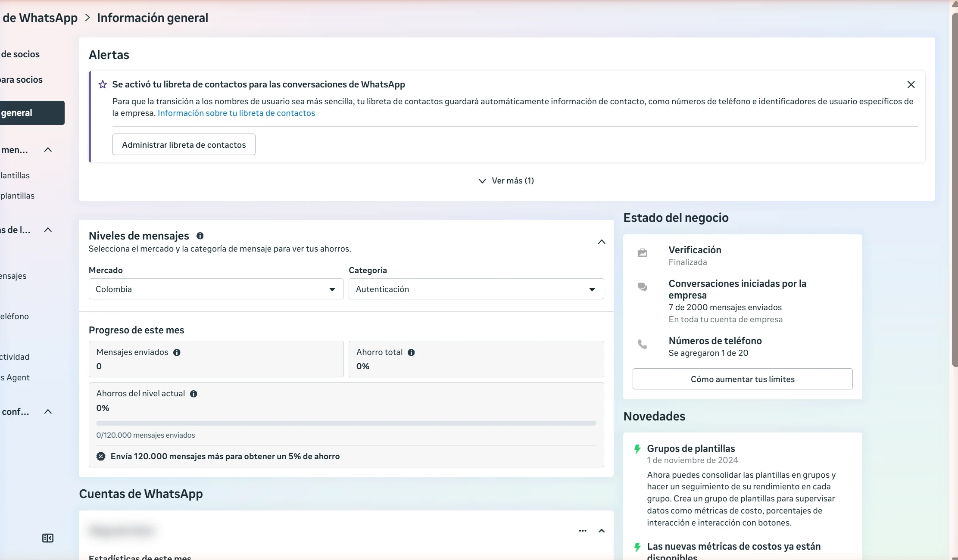Click 'Se agregaron 1 de 20' text
Viewport: 958px width, 560px height.
708,353
